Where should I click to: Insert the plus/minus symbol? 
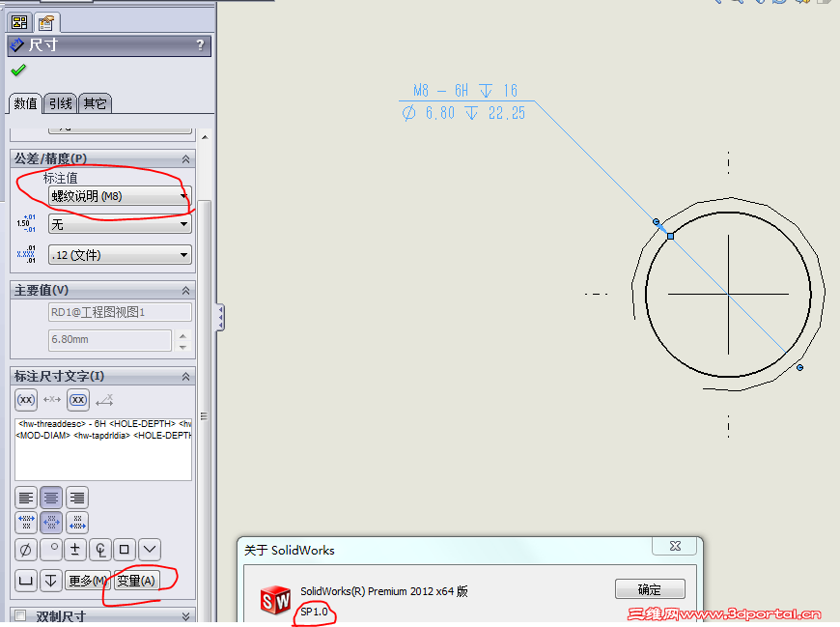click(x=75, y=550)
